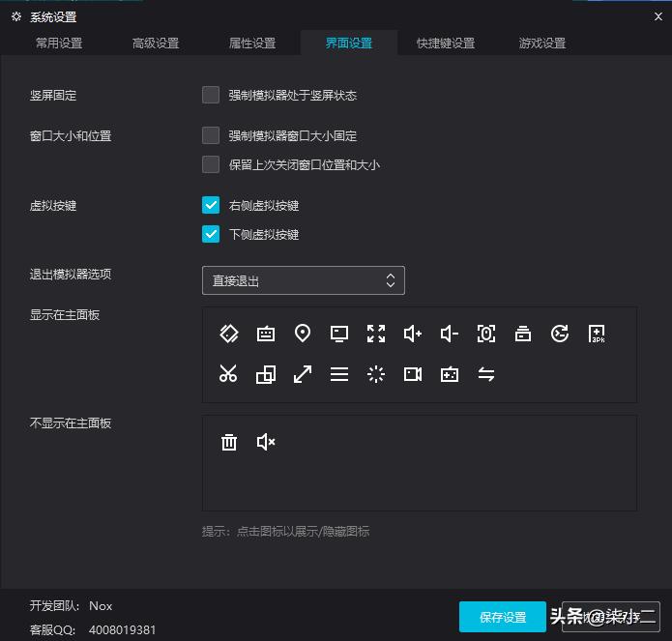
Task: Click the shake/rotate device icon in main panel
Action: (x=229, y=334)
